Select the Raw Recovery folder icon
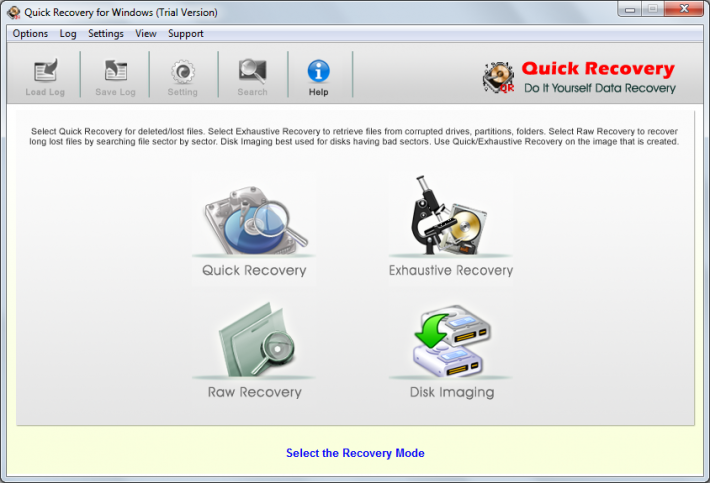The image size is (710, 483). tap(256, 340)
